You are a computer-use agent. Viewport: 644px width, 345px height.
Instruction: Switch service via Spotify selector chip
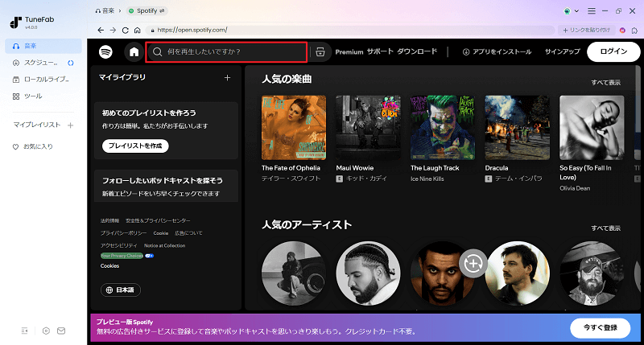tap(147, 11)
